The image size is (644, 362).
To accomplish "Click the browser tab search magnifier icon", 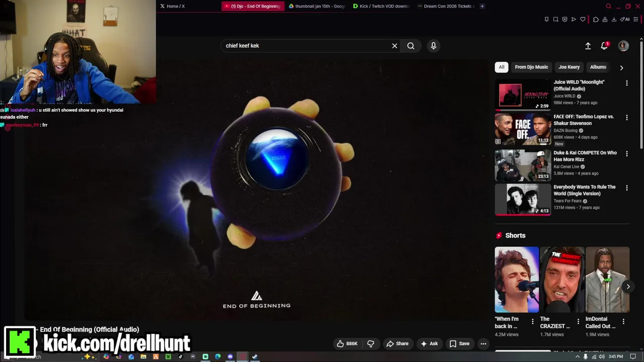I will coord(608,6).
